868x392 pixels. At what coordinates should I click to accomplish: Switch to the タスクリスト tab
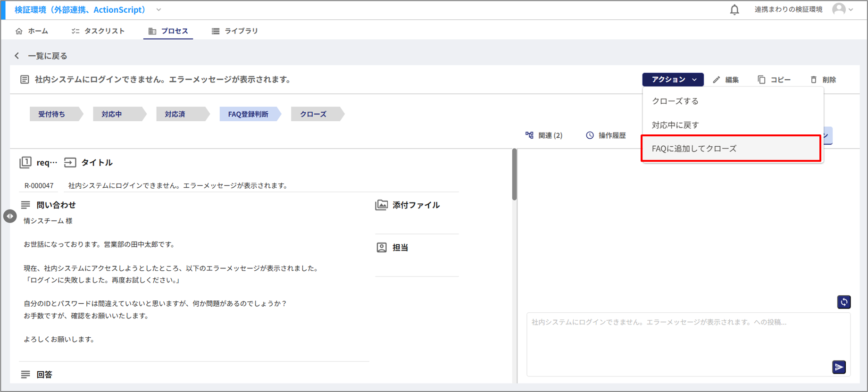98,31
